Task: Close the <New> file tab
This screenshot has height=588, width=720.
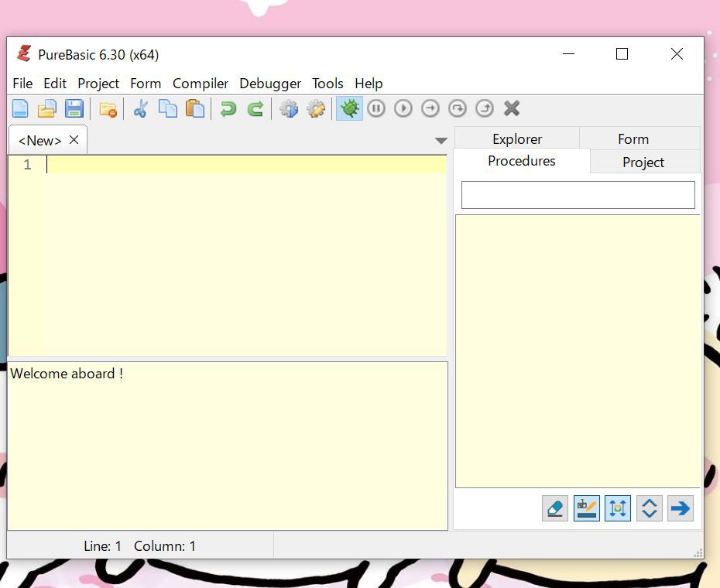Action: [x=74, y=140]
